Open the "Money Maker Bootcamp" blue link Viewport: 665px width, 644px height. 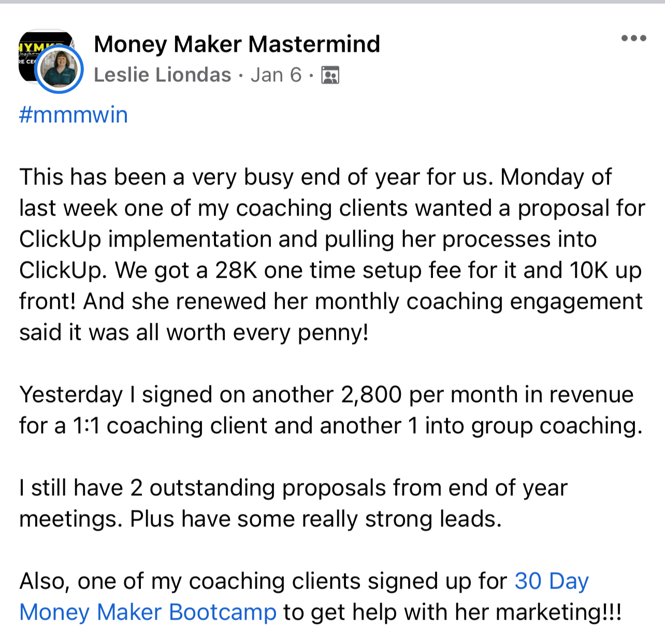148,612
